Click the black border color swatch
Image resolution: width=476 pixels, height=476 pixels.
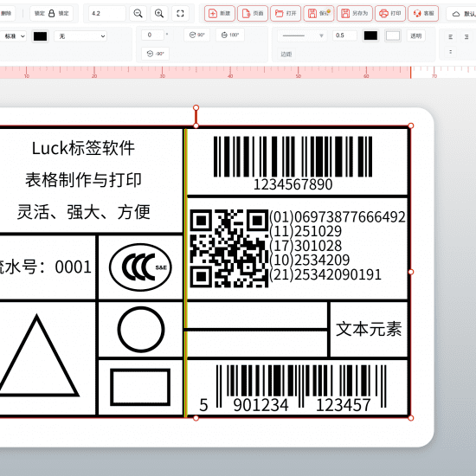click(370, 35)
